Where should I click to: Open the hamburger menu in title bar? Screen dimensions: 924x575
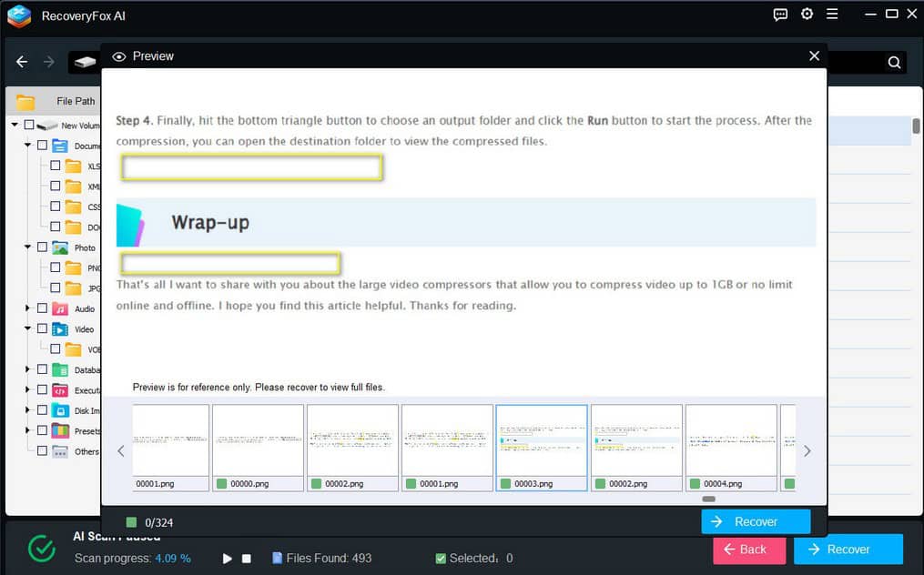832,15
